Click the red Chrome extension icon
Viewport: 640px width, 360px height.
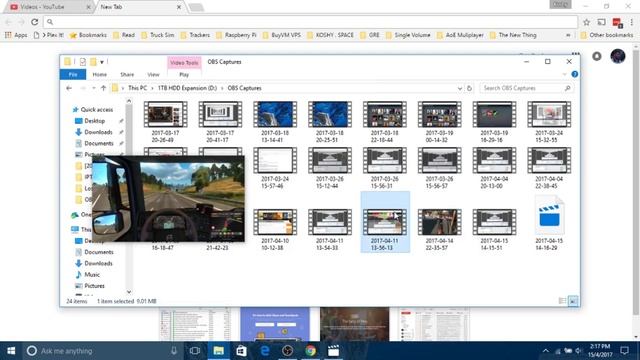pyautogui.click(x=617, y=22)
